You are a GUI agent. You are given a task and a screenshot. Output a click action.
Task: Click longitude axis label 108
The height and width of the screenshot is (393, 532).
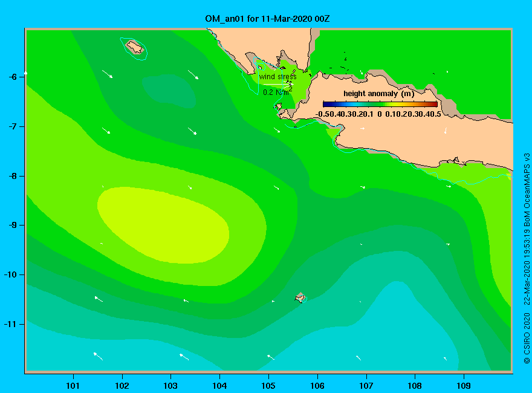[x=415, y=386]
